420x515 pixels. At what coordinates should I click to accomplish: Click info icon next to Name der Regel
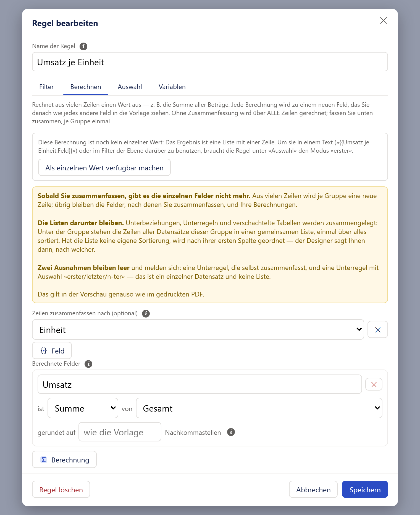83,46
